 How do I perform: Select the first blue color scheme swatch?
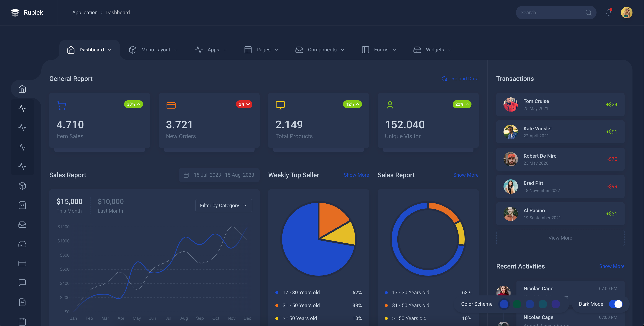(504, 304)
